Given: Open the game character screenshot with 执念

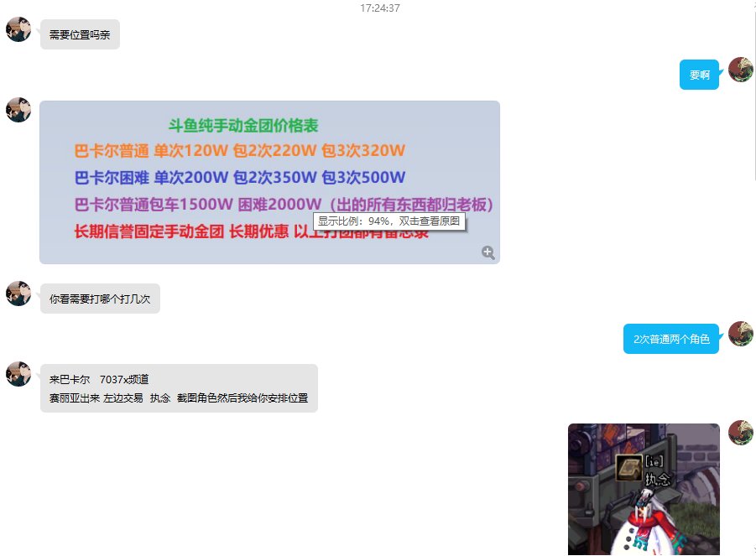Looking at the screenshot, I should (x=644, y=490).
